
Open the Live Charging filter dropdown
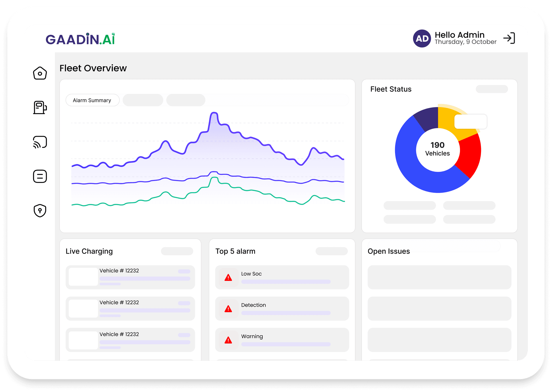(x=177, y=251)
